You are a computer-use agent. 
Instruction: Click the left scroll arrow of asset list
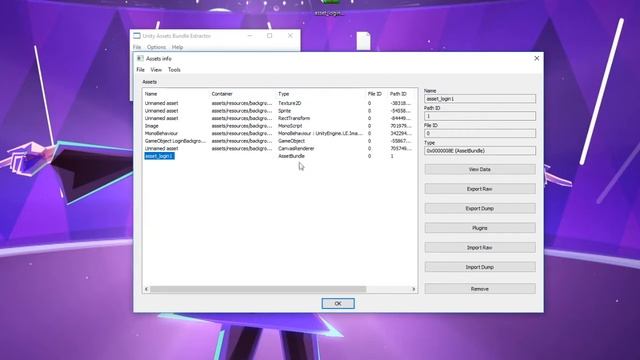pyautogui.click(x=147, y=289)
